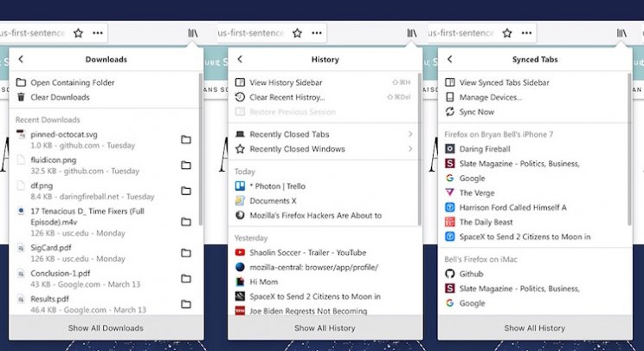644x351 pixels.
Task: Expand Recently Closed Windows submenu
Action: [323, 149]
